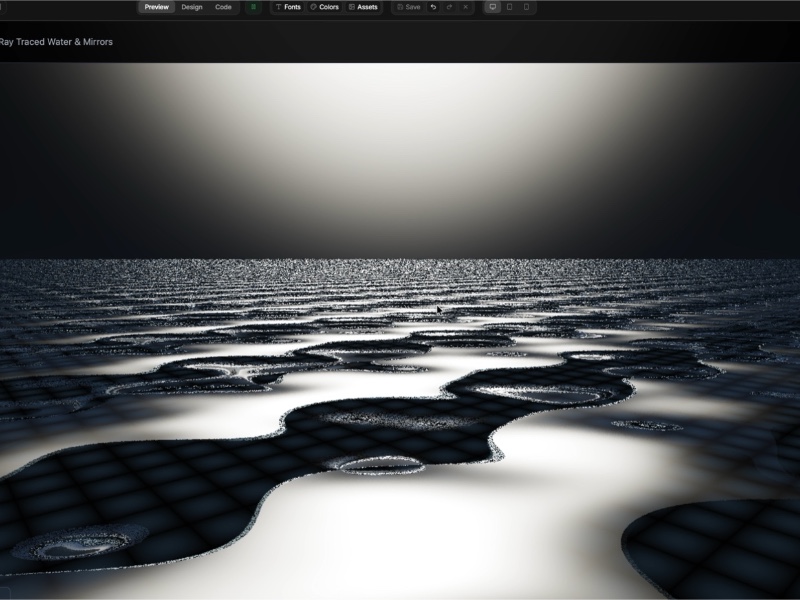The height and width of the screenshot is (600, 800).
Task: Click the title Ray Traced Water & Mirrors
Action: click(x=57, y=42)
